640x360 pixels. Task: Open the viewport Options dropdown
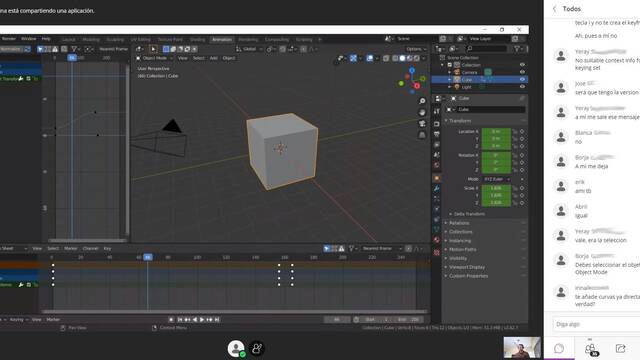click(x=416, y=49)
